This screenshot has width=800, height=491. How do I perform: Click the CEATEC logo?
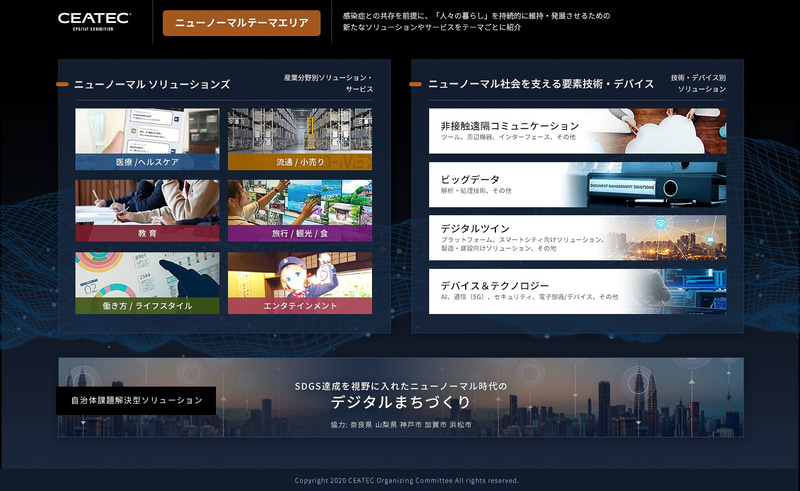pos(94,21)
